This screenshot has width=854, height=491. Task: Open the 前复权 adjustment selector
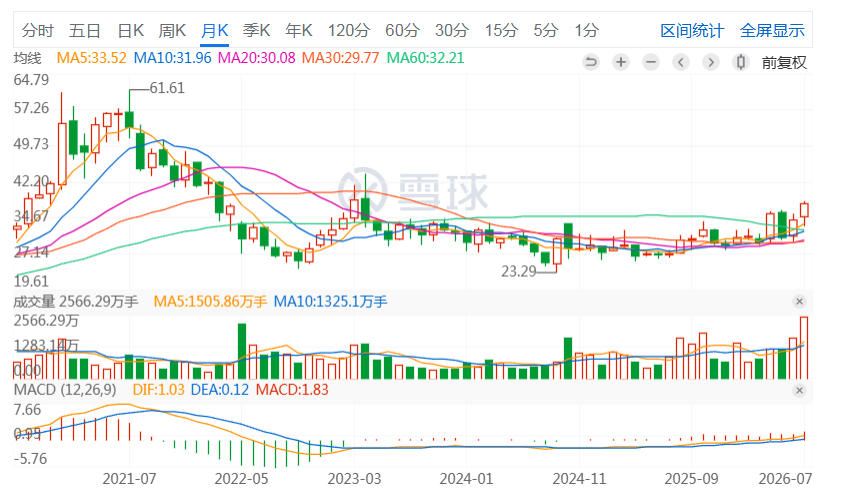click(784, 63)
